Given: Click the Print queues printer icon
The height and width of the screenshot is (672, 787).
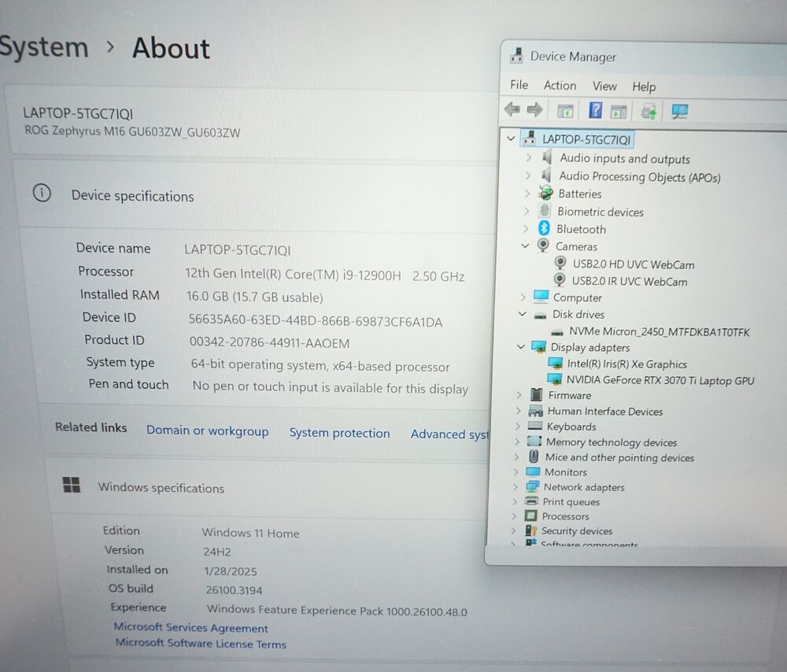Looking at the screenshot, I should coord(531,501).
